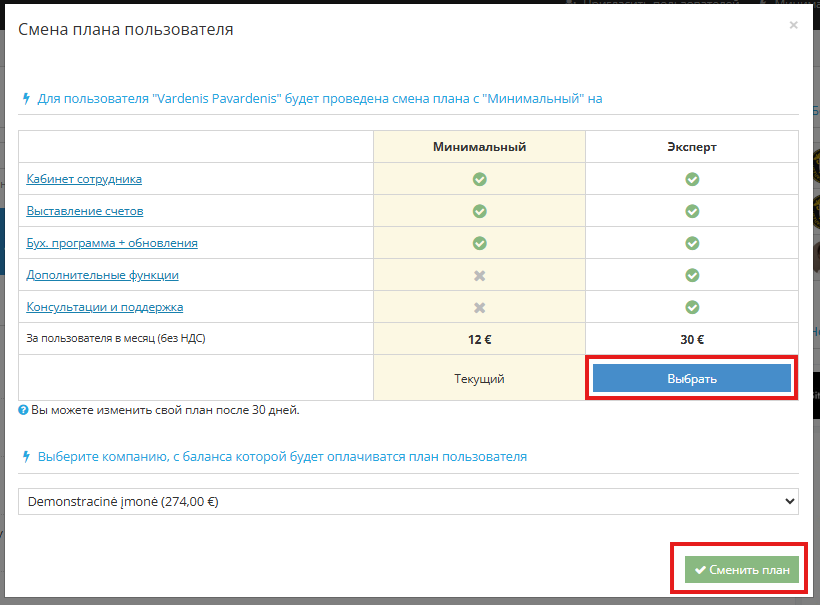
Task: Click the green check for Консультации и поддержка under Эксперт
Action: 692,307
